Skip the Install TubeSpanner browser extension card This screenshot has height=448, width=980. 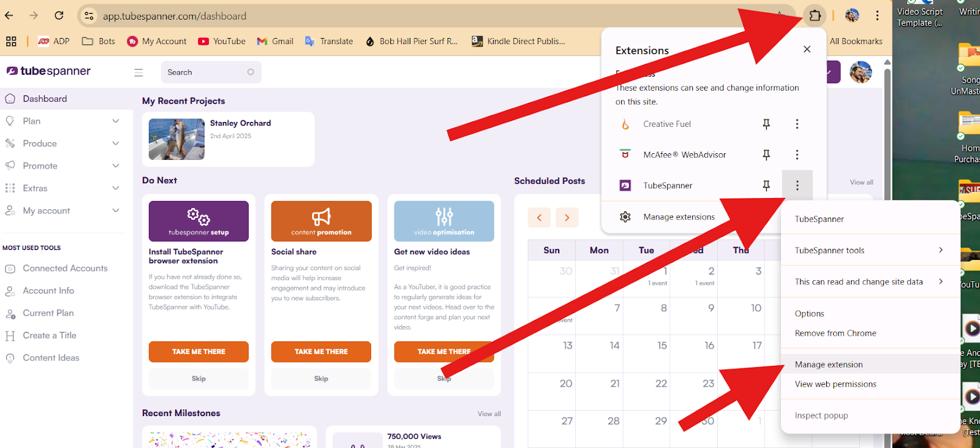click(x=198, y=379)
